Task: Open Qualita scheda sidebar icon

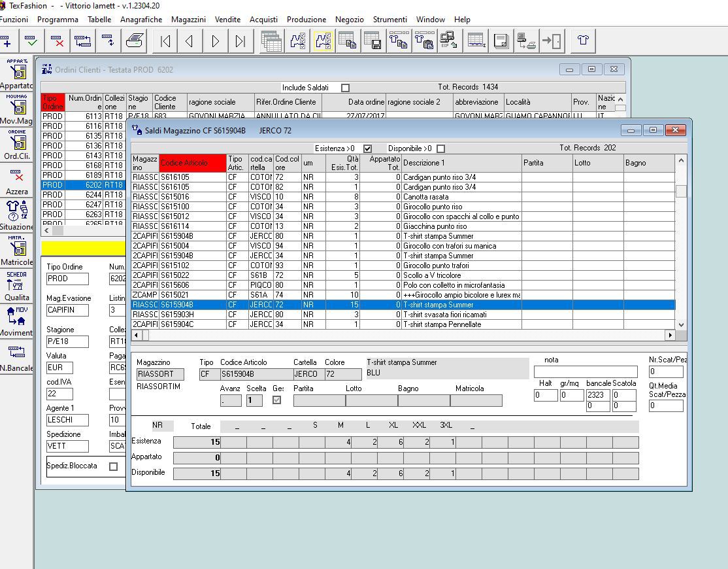Action: point(17,285)
